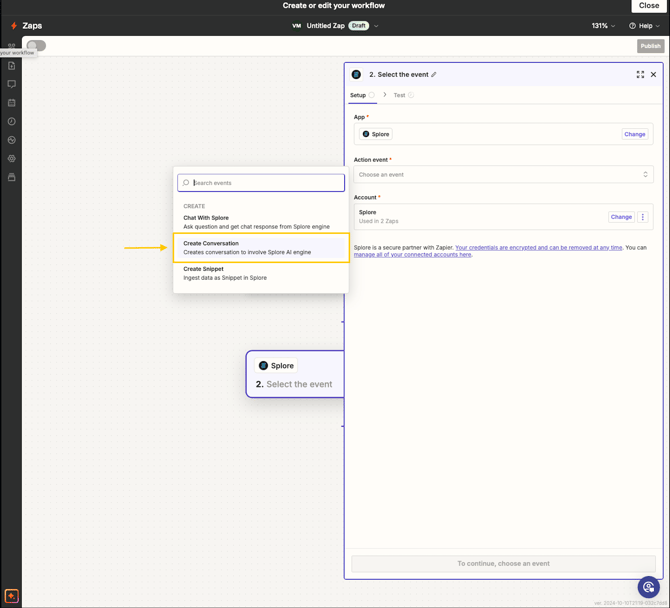670x608 pixels.
Task: Open the stacked layers icon in the sidebar
Action: tap(12, 177)
